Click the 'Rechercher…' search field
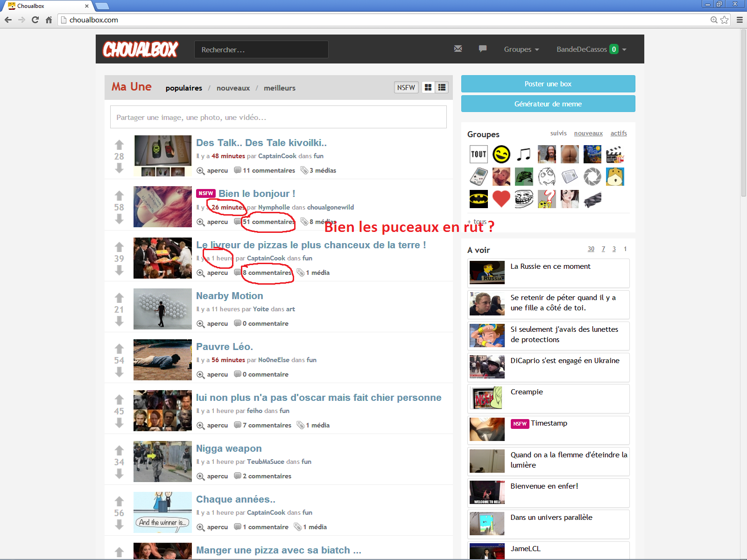 pos(261,49)
